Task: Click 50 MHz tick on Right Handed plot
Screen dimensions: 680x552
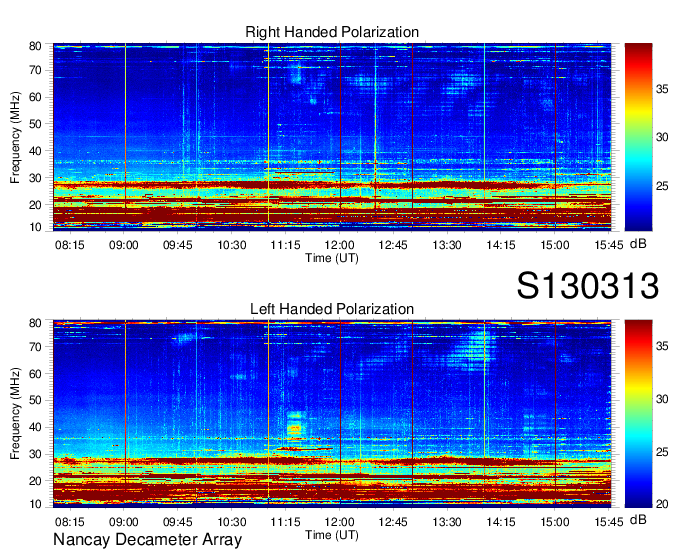Action: tap(35, 124)
